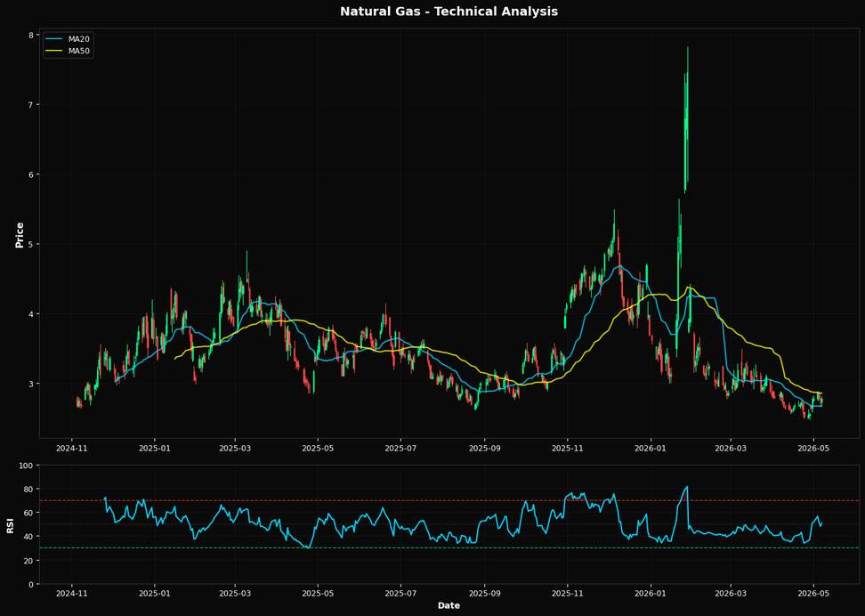Click the 2025-11 date tick under price chart

point(568,448)
